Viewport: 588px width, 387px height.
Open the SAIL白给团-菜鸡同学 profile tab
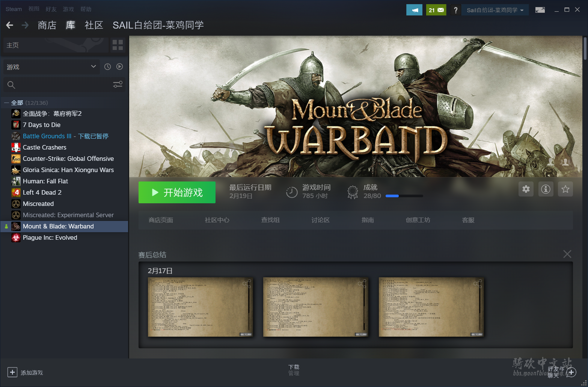158,25
